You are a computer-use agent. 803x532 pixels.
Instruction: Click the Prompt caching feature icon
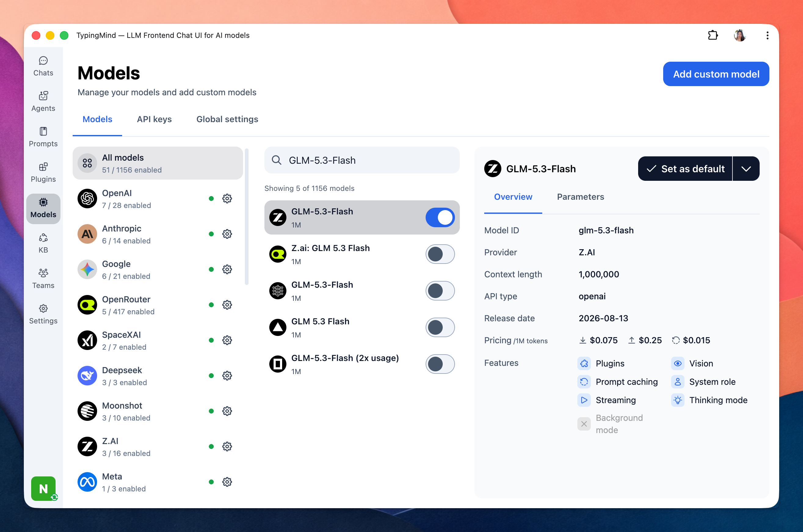coord(584,382)
